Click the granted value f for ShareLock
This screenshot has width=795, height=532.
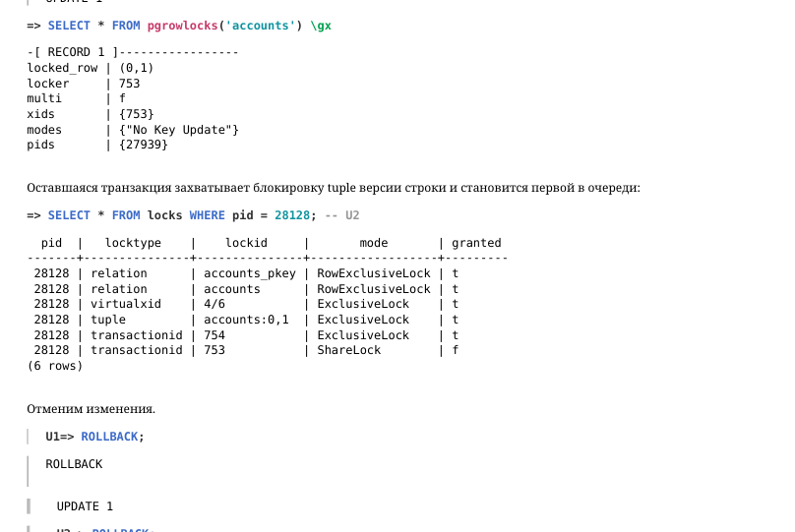[x=456, y=350]
